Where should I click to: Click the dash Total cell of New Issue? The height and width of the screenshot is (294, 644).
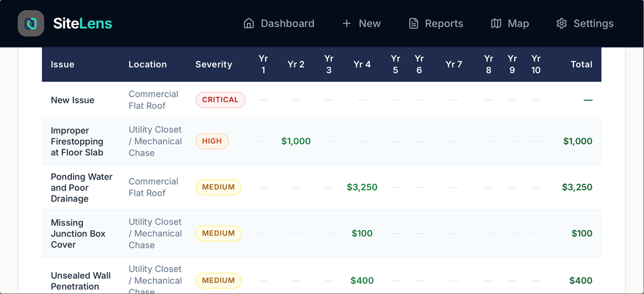click(588, 100)
